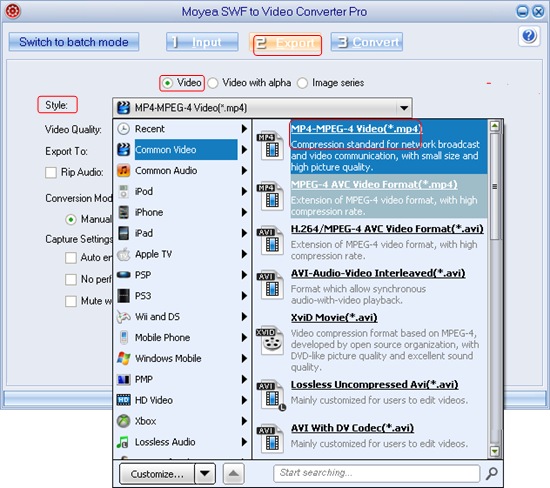Viewport: 550px width, 488px height.
Task: Open the Customize button dropdown arrow
Action: [x=205, y=474]
